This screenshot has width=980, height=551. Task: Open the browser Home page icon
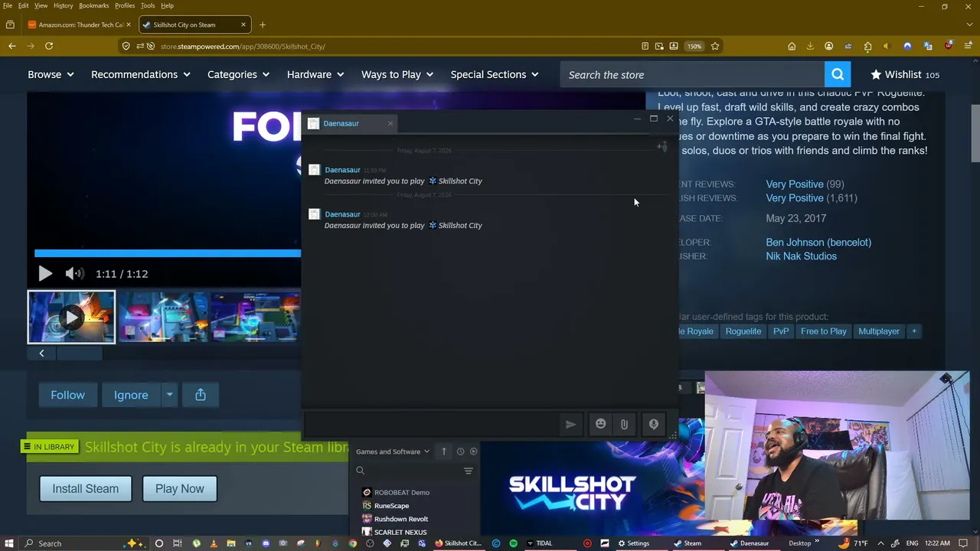[792, 46]
